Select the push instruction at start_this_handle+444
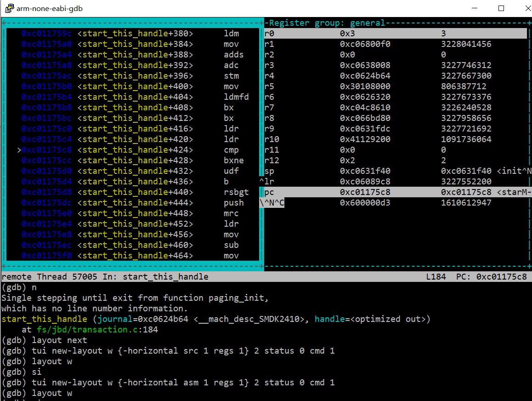 (x=132, y=203)
